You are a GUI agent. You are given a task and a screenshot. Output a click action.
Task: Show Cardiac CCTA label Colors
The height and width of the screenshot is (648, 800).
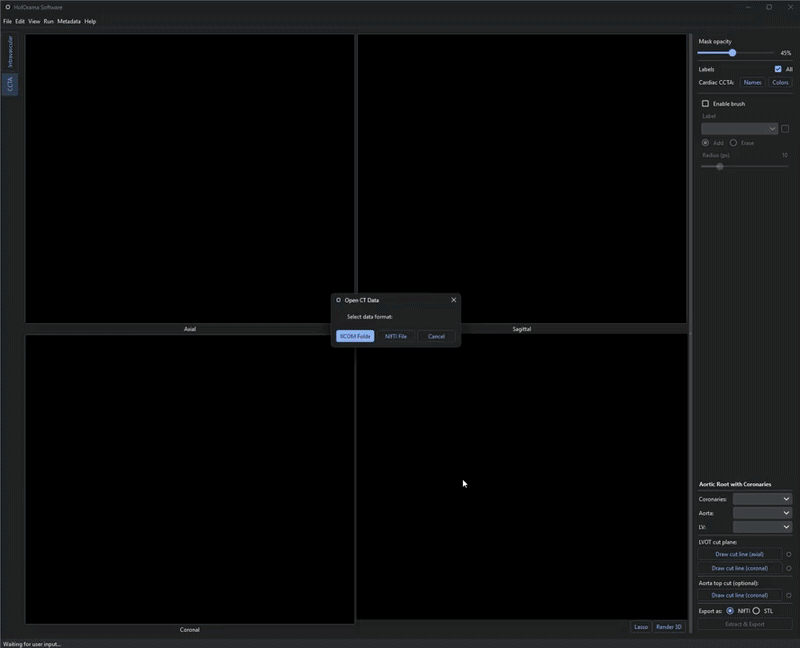(780, 83)
